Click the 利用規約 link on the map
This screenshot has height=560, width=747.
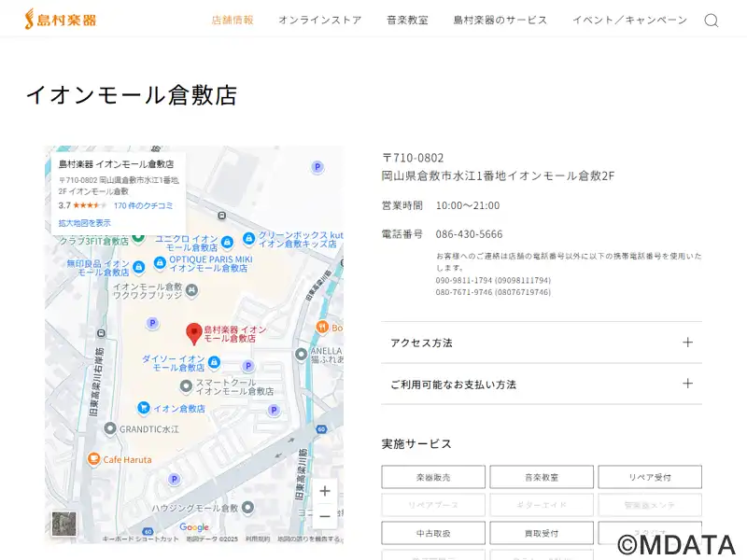258,539
